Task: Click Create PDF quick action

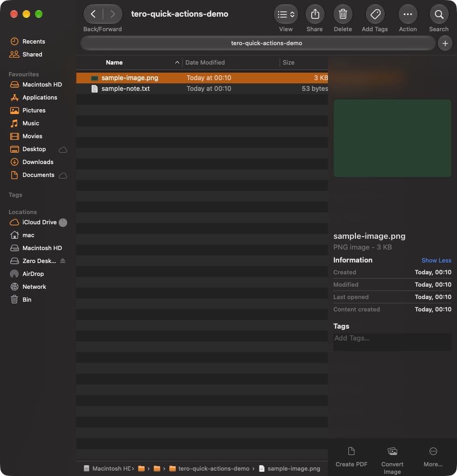Action: [x=352, y=457]
